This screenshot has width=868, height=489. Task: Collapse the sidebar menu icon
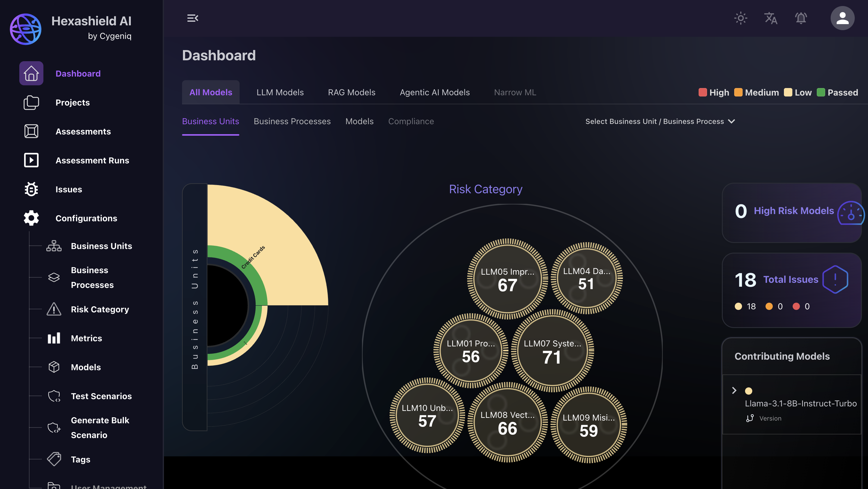coord(192,18)
